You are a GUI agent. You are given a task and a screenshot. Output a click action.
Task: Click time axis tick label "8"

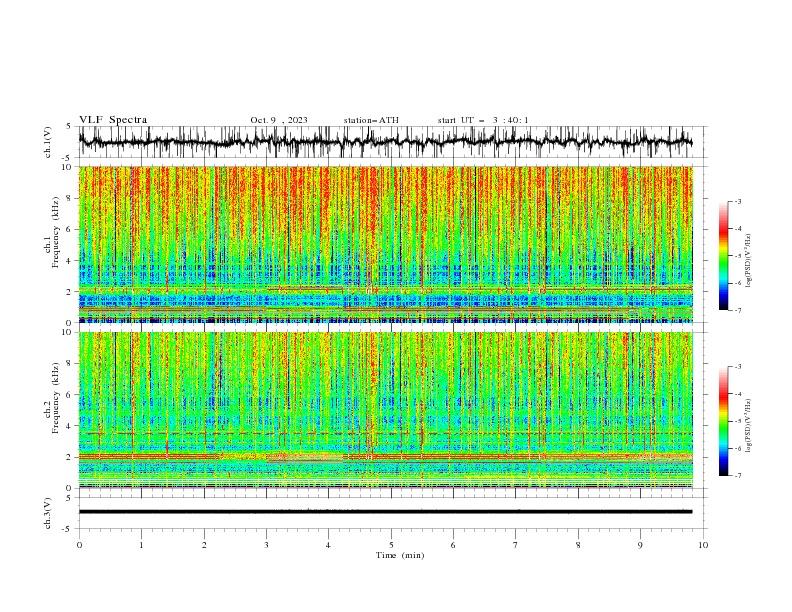click(x=578, y=545)
